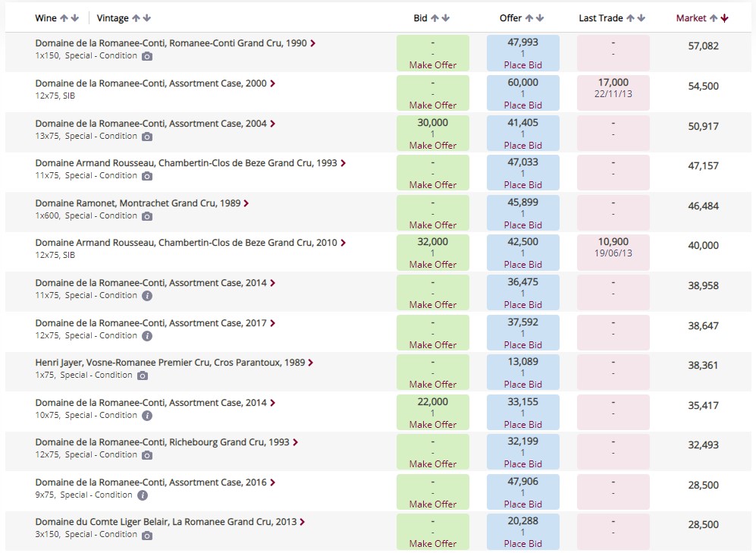Open camera icon for La Romanee Grand Cru 2013
This screenshot has height=553, width=756.
pos(147,536)
